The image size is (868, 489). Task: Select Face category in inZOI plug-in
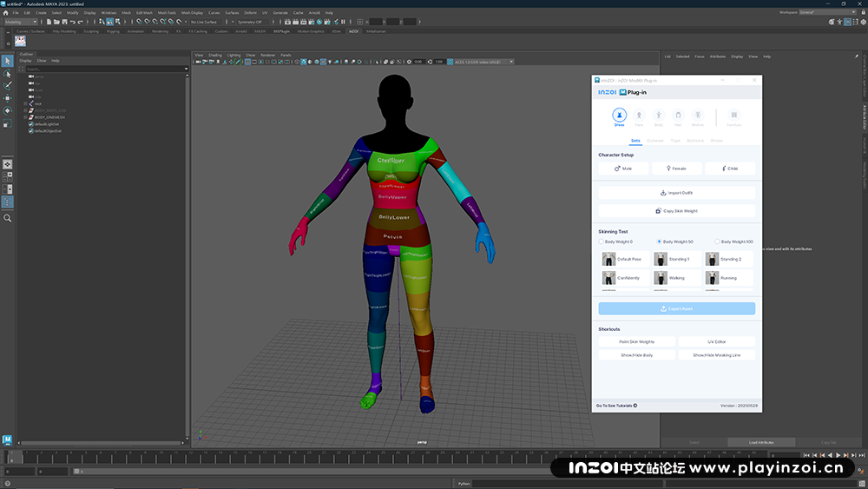pos(639,117)
